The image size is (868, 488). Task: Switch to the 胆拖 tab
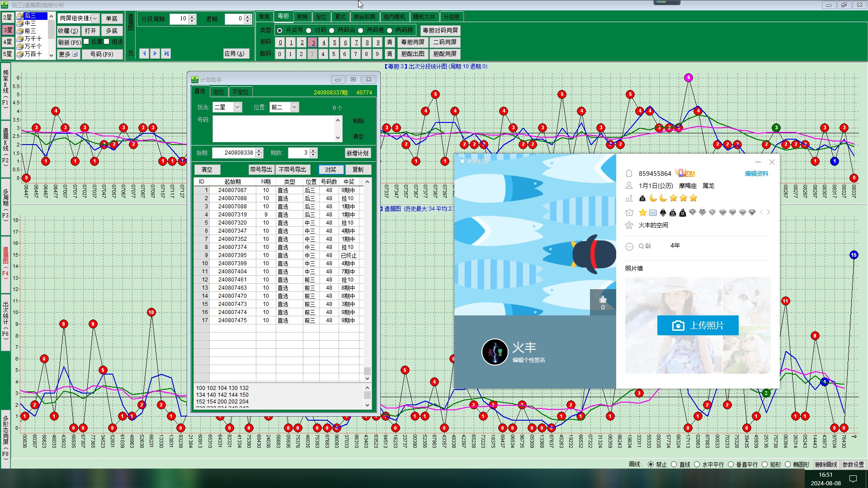(x=302, y=17)
